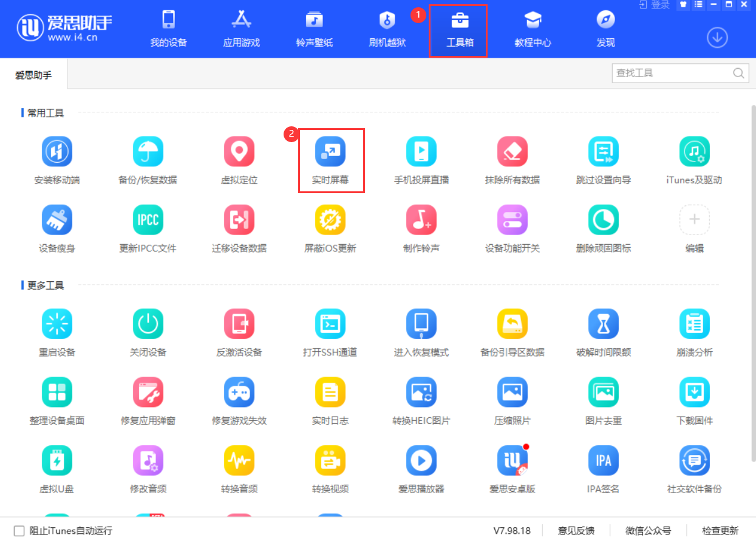Click the 爱思助手 i4.cn logo

(x=64, y=29)
